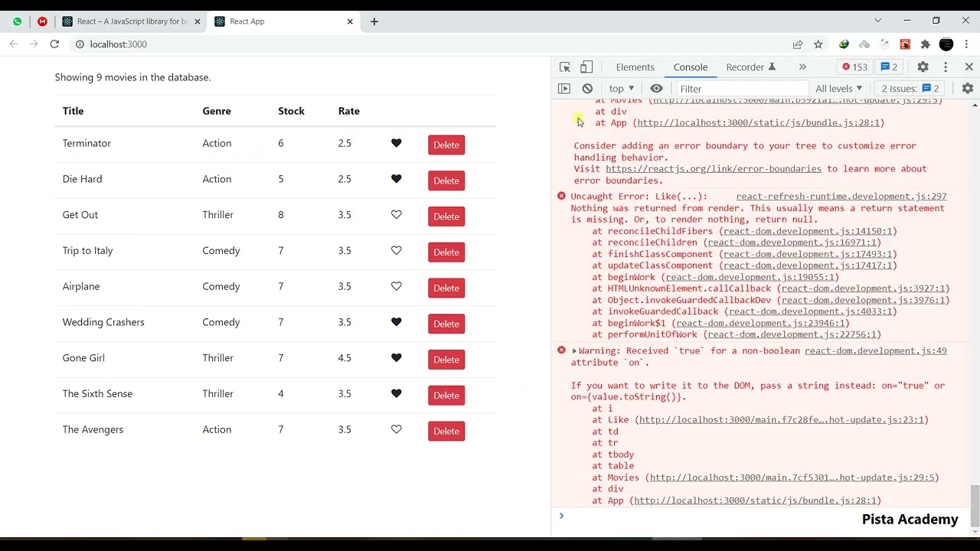980x551 pixels.
Task: Focus the console Filter input
Action: coord(741,89)
